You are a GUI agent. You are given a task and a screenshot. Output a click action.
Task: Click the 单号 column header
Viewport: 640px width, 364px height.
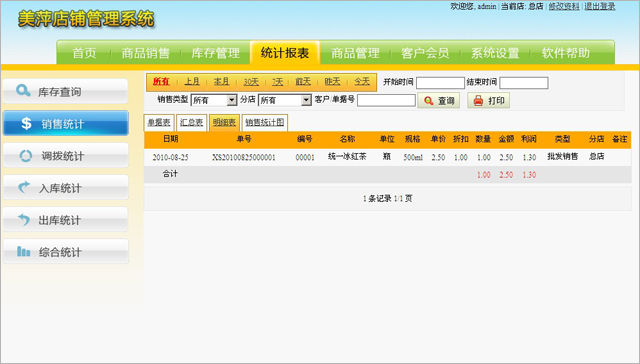click(244, 139)
